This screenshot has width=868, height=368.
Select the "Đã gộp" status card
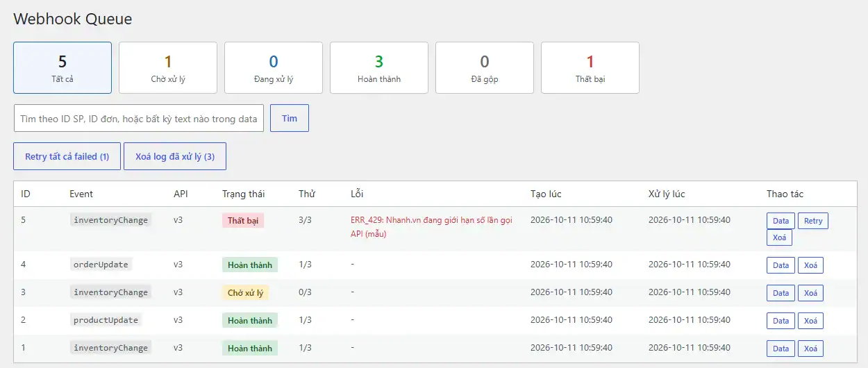tap(485, 68)
